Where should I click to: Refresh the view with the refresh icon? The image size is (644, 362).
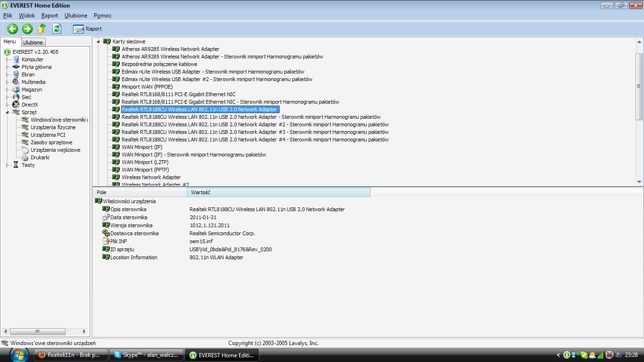57,29
